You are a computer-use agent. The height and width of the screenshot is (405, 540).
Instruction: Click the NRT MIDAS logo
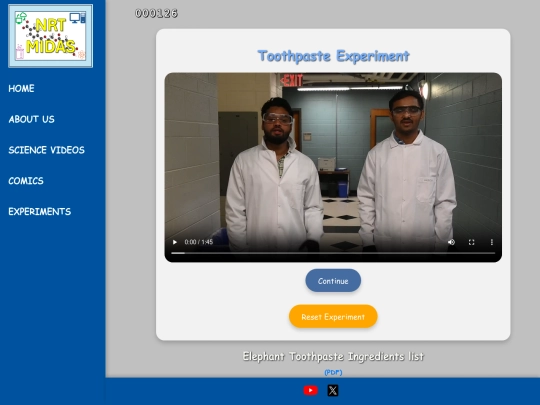[x=51, y=36]
